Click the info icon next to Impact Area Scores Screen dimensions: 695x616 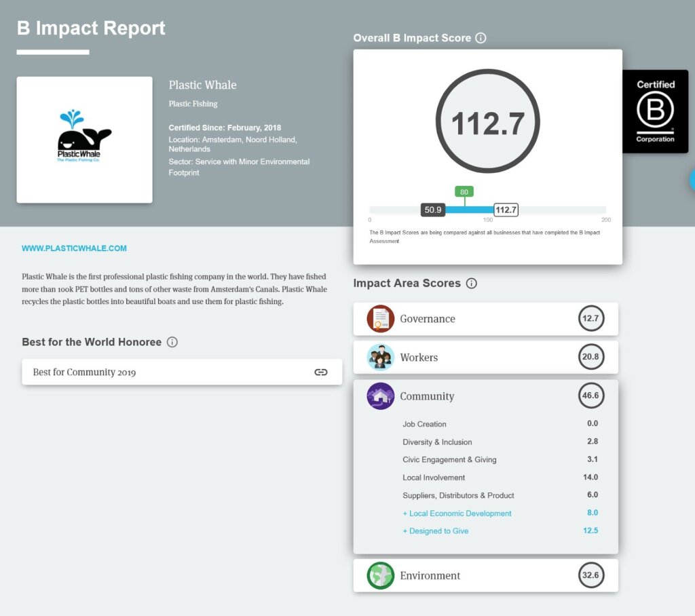tap(472, 283)
